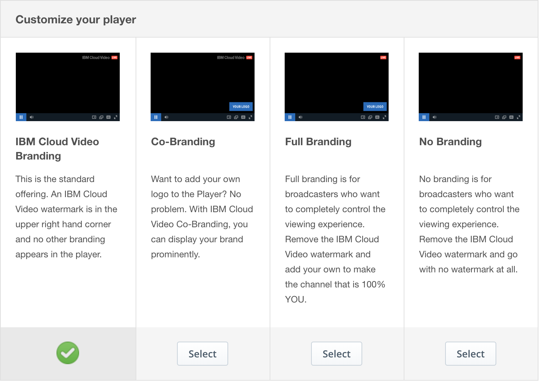Click the IBM Cloud Video watermark in first preview
Screen dimensions: 543x392
pos(96,58)
